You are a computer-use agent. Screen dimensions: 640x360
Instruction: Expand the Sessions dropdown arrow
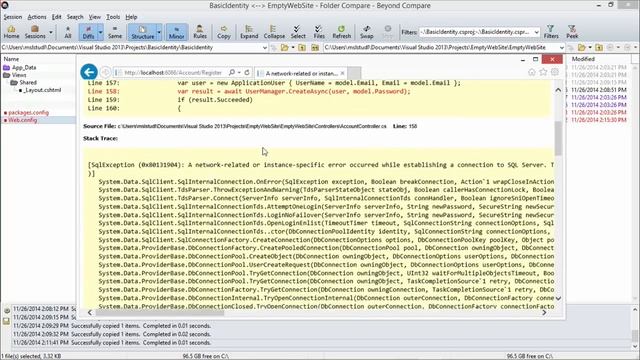point(51,32)
